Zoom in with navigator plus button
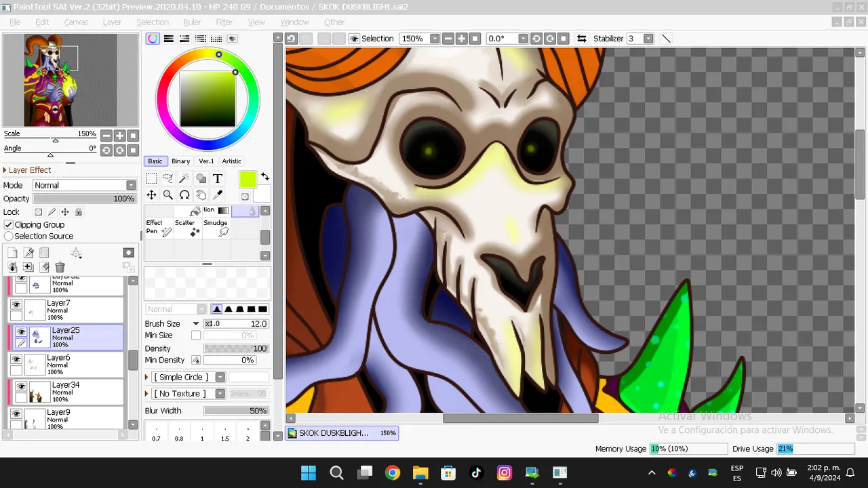The image size is (868, 488). pos(119,136)
